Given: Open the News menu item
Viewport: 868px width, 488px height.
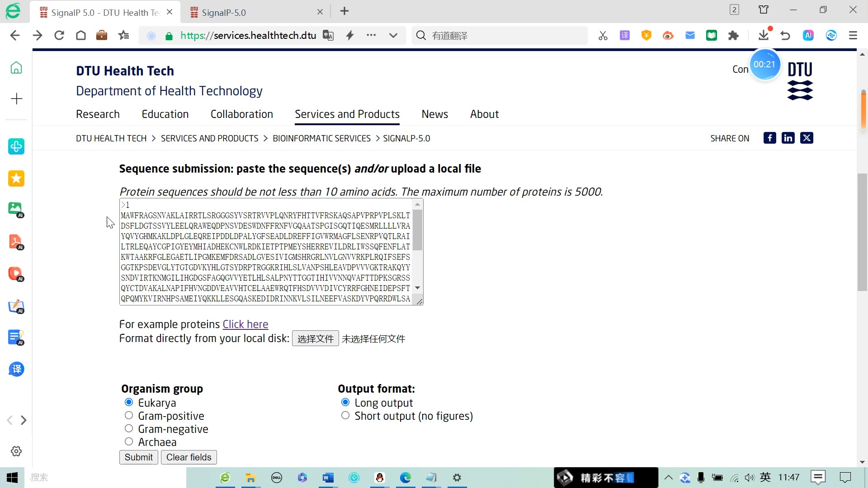Looking at the screenshot, I should (x=435, y=114).
